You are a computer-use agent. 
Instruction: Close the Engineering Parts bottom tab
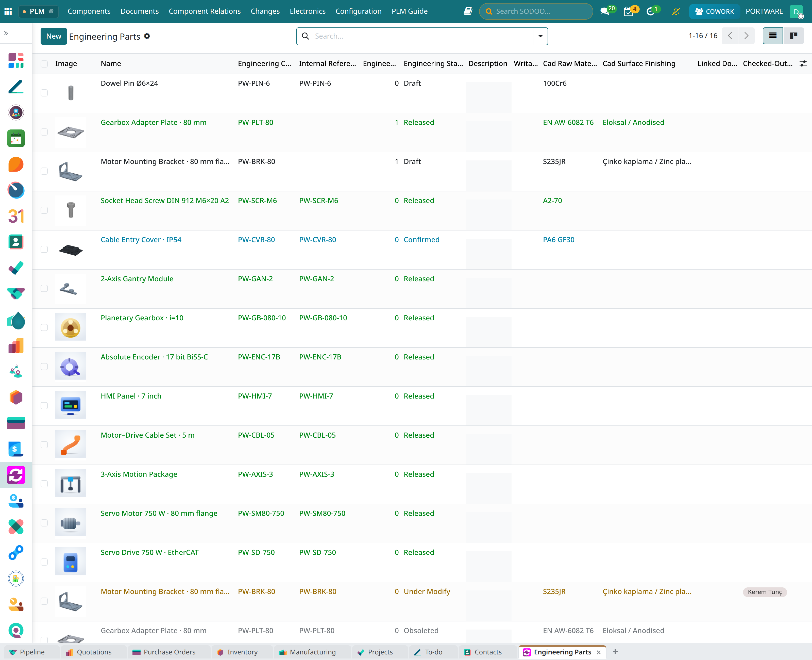599,652
